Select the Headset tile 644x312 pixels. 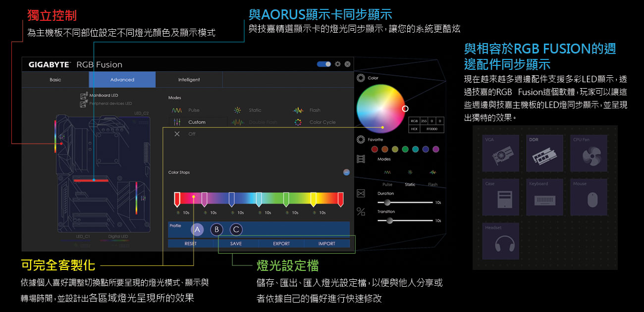[501, 241]
